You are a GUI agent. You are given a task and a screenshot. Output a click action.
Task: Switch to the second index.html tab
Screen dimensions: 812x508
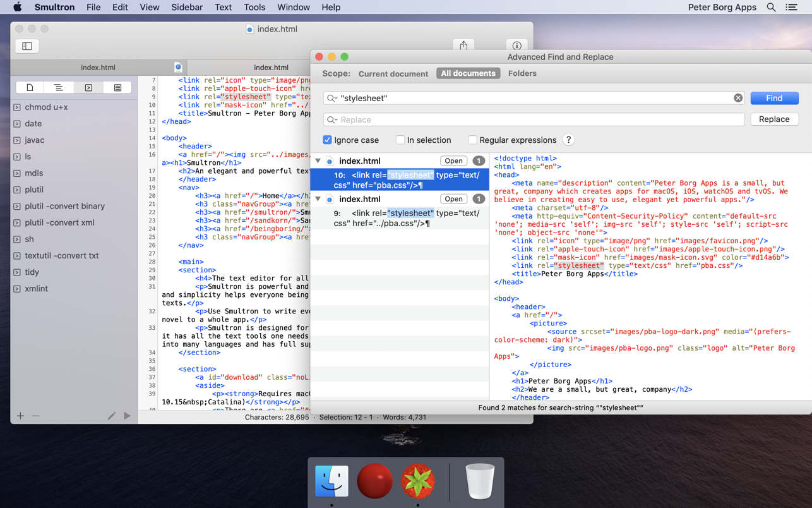click(x=271, y=67)
